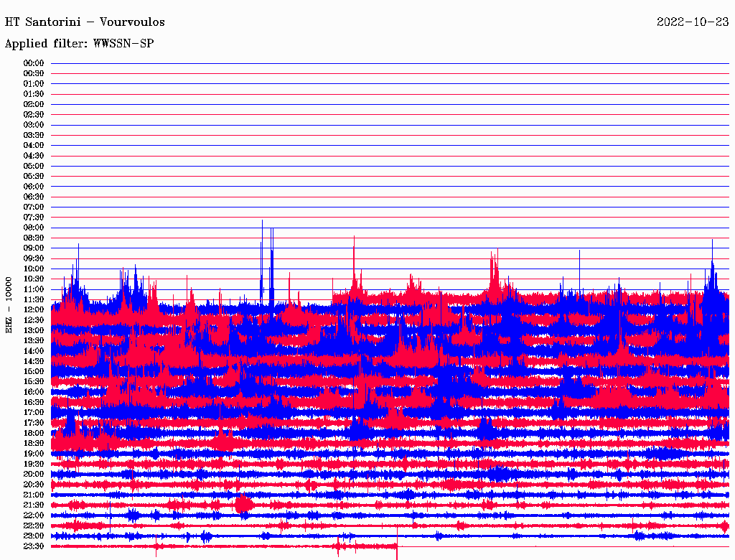Select the 06:00 time row label
Image resolution: width=735 pixels, height=560 pixels.
point(34,187)
